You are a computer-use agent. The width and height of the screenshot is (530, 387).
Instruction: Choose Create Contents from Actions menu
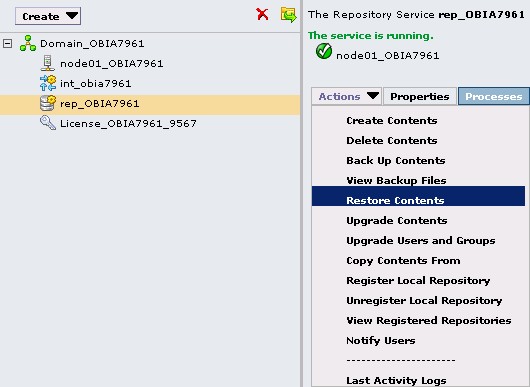392,121
